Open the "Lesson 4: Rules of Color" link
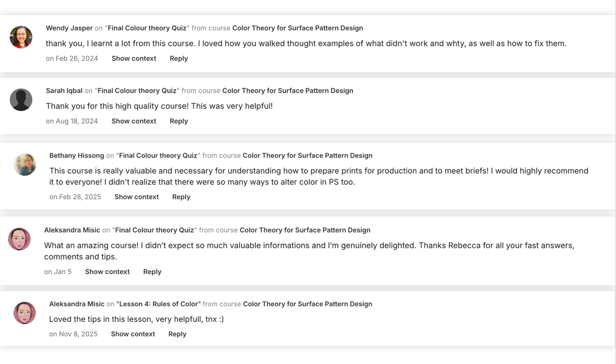616x364 pixels. click(159, 304)
